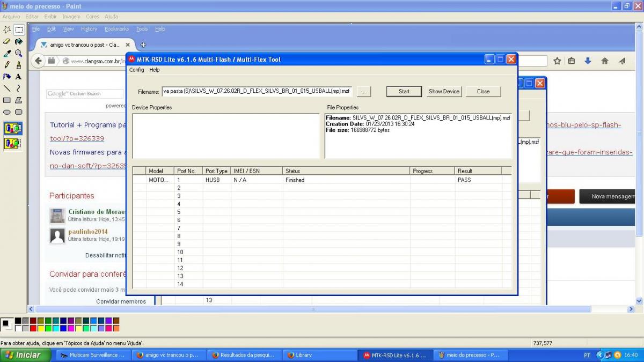The width and height of the screenshot is (644, 362).
Task: Click the Google Custom Search box
Action: (x=85, y=94)
